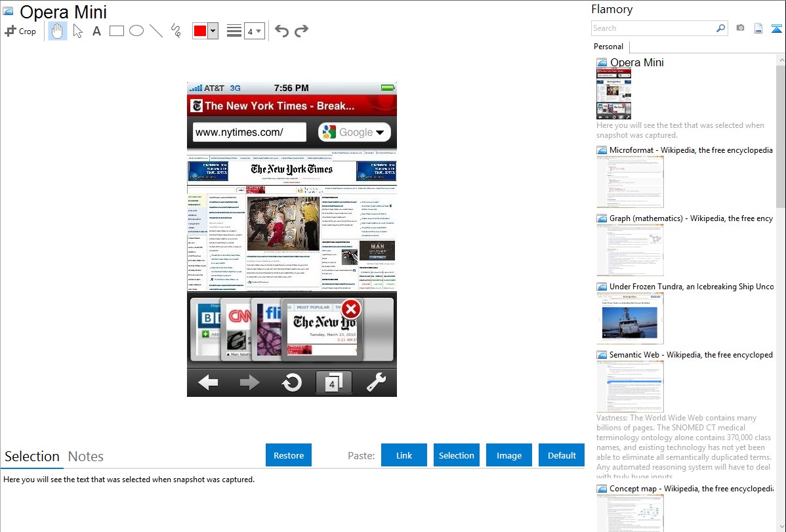Click the snapshot list scroll-up arrow

[x=781, y=59]
